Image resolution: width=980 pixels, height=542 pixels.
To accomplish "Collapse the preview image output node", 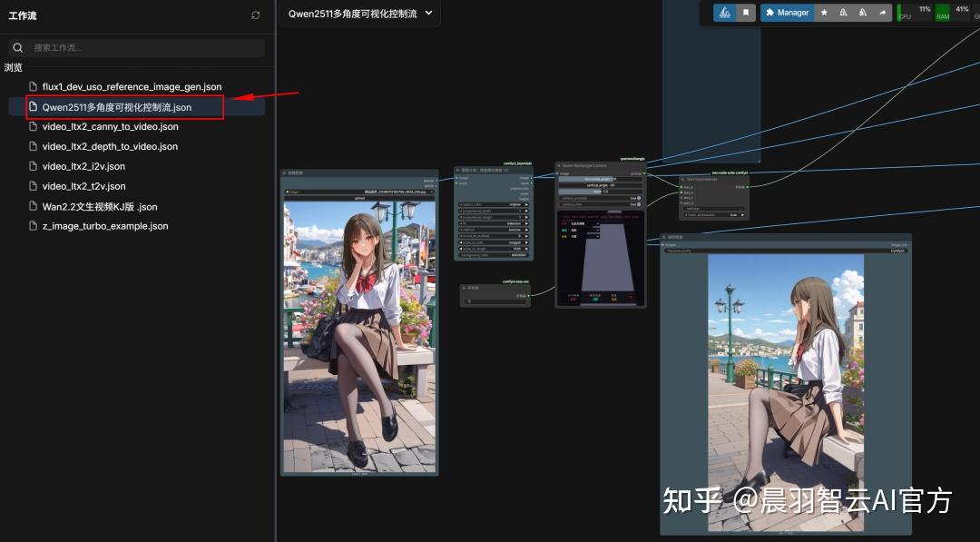I will click(663, 237).
